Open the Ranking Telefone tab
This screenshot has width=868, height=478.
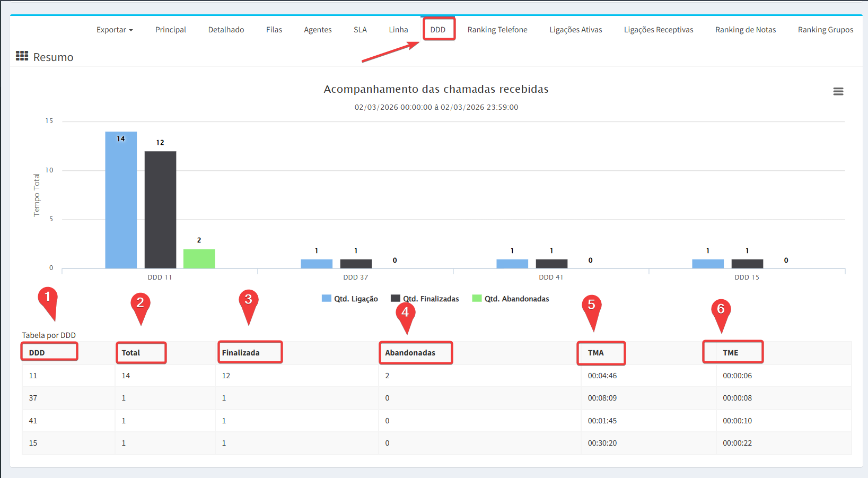coord(497,30)
